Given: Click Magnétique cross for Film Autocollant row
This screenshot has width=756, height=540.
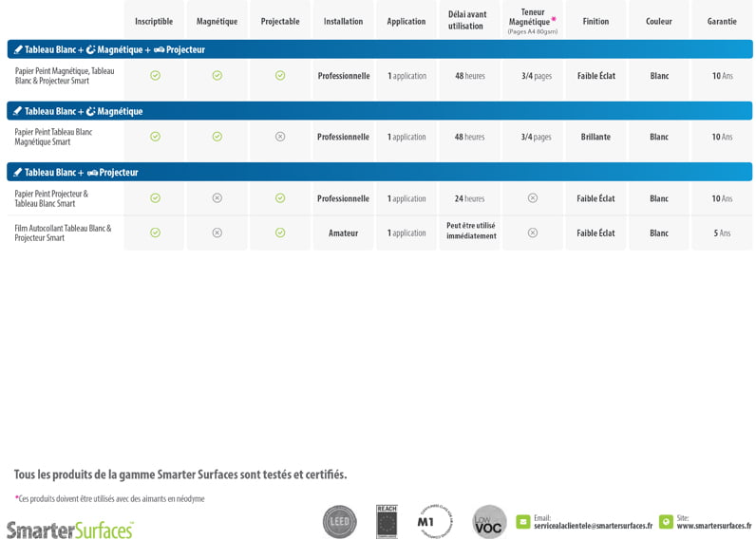Looking at the screenshot, I should (x=217, y=233).
